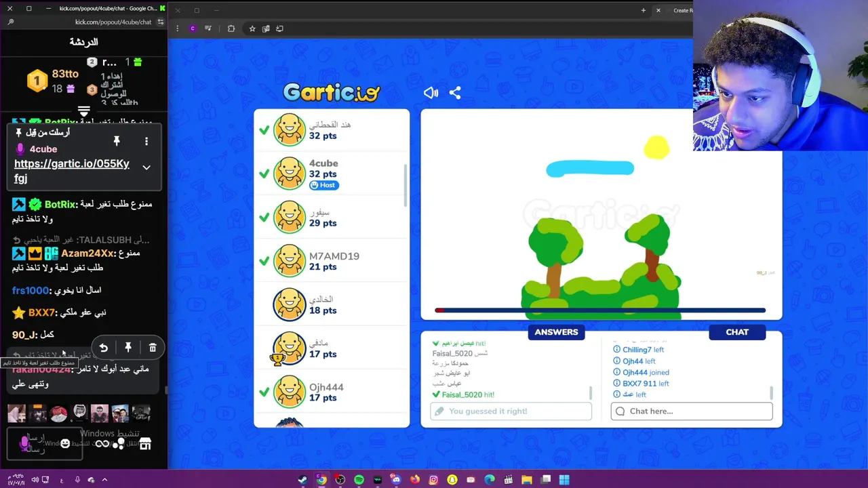The width and height of the screenshot is (868, 488).
Task: Select player 4cube in the ranking list
Action: point(332,174)
